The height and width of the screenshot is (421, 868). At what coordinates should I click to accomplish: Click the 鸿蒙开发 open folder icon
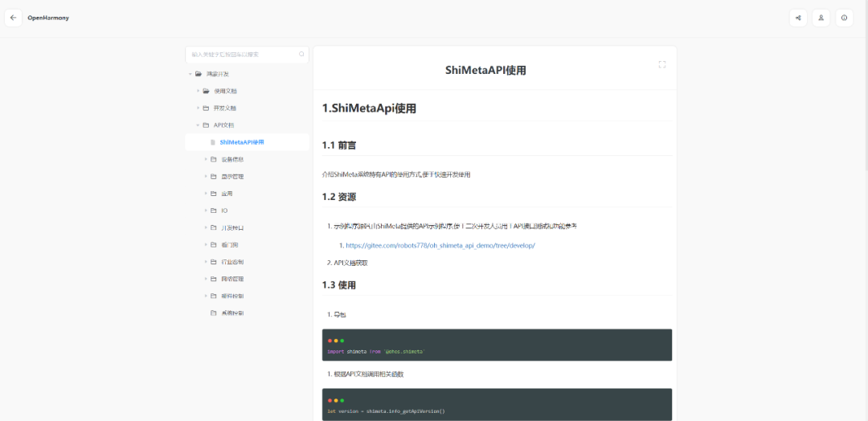pos(199,74)
